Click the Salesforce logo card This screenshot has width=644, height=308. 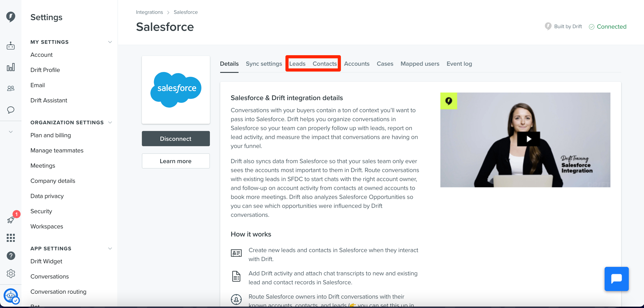[176, 90]
